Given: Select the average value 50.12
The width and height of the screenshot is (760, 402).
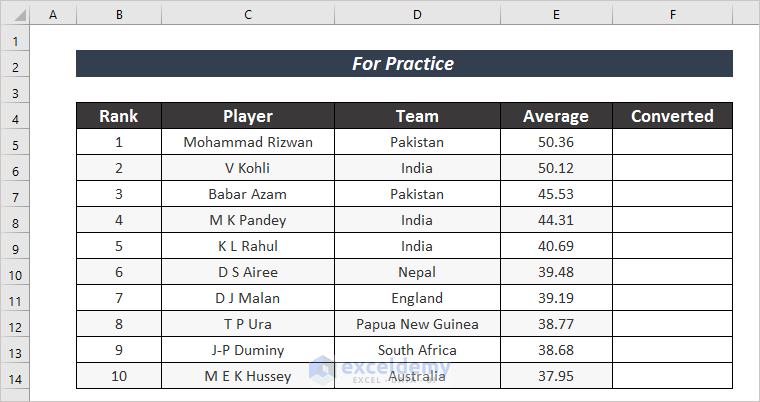Looking at the screenshot, I should [x=556, y=168].
